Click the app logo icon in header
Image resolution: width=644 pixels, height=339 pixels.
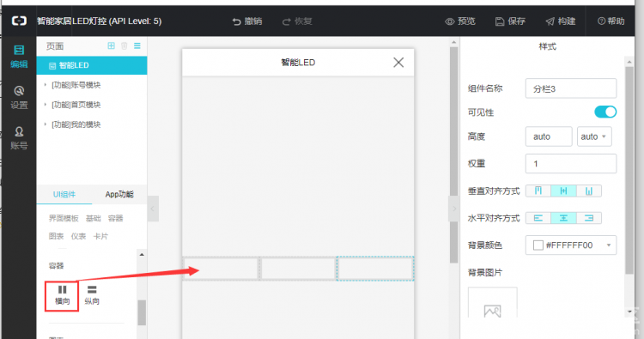[x=19, y=21]
